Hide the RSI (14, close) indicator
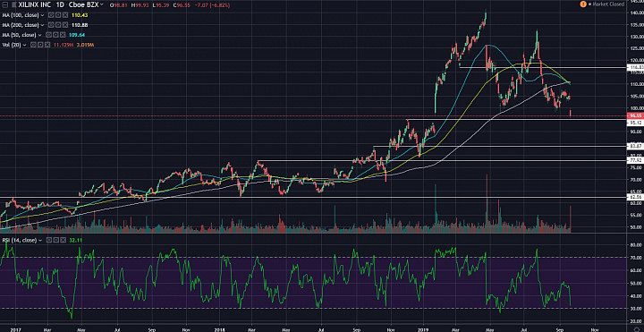This screenshot has height=332, width=644. click(x=49, y=240)
